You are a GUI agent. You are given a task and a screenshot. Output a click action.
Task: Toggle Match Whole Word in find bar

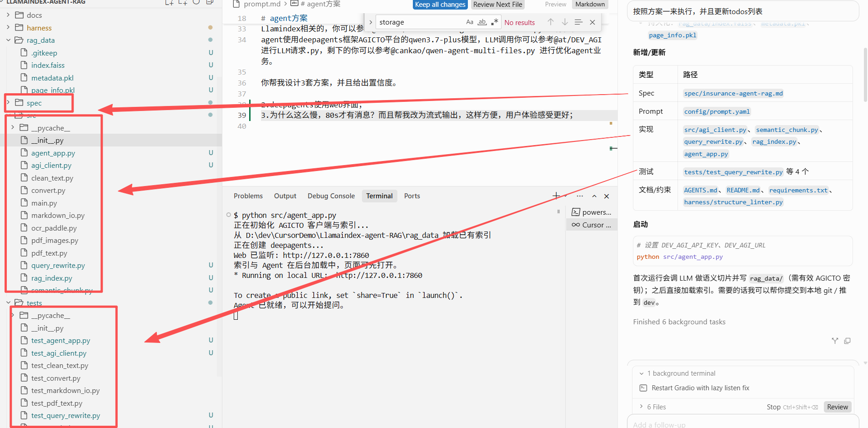(x=482, y=22)
